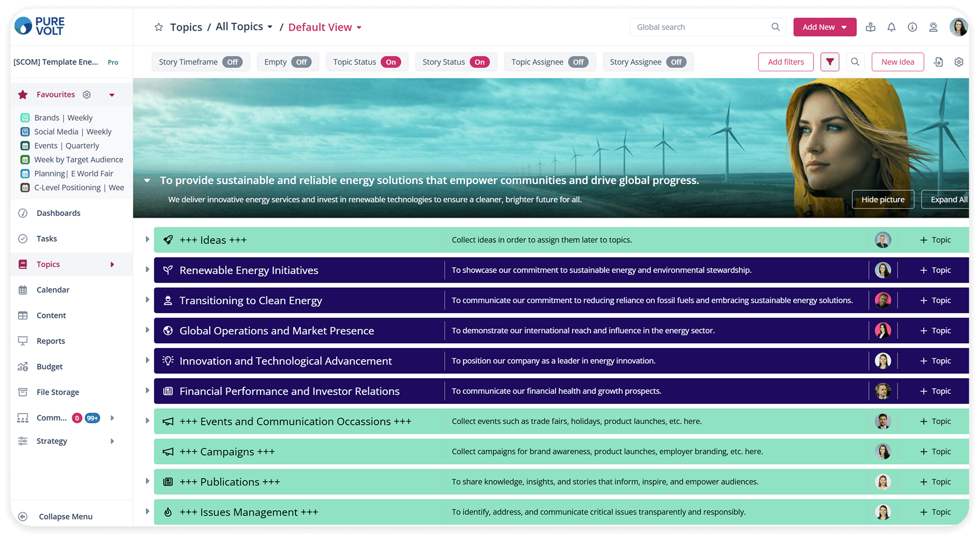Image resolution: width=980 pixels, height=539 pixels.
Task: Expand the +++ Issues Management +++ row
Action: click(147, 511)
